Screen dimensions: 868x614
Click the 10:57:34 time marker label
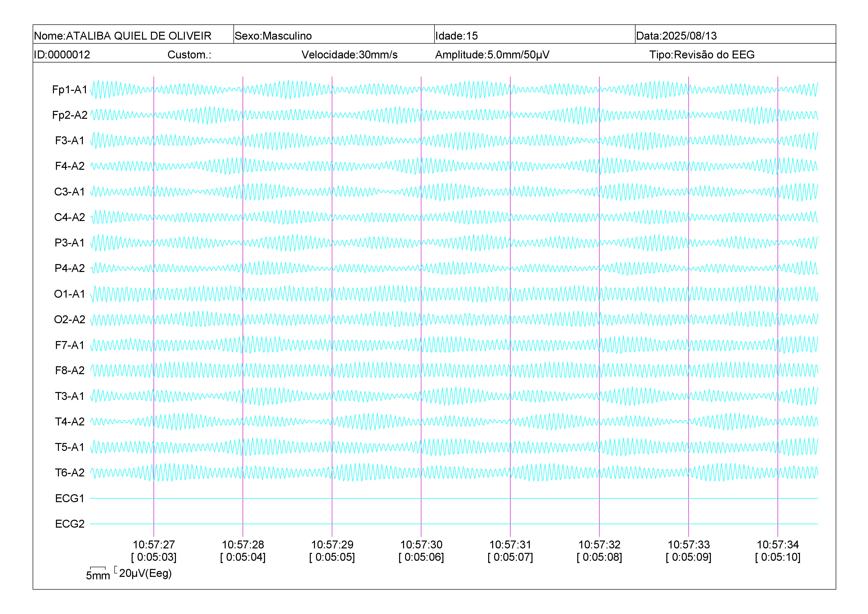point(778,545)
